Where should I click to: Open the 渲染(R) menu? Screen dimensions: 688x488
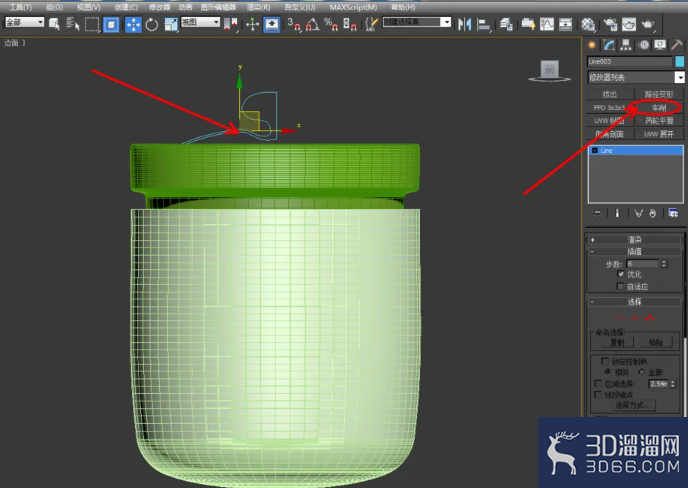[x=258, y=7]
